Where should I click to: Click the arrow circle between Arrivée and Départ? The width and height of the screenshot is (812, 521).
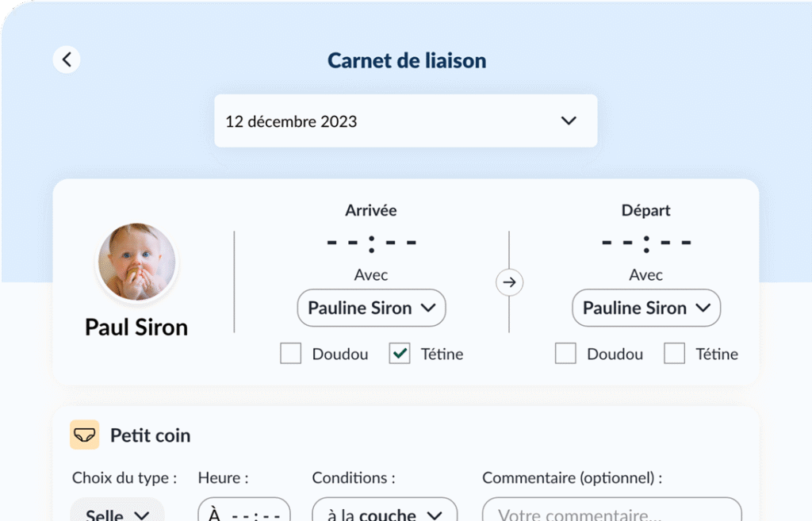pyautogui.click(x=509, y=282)
